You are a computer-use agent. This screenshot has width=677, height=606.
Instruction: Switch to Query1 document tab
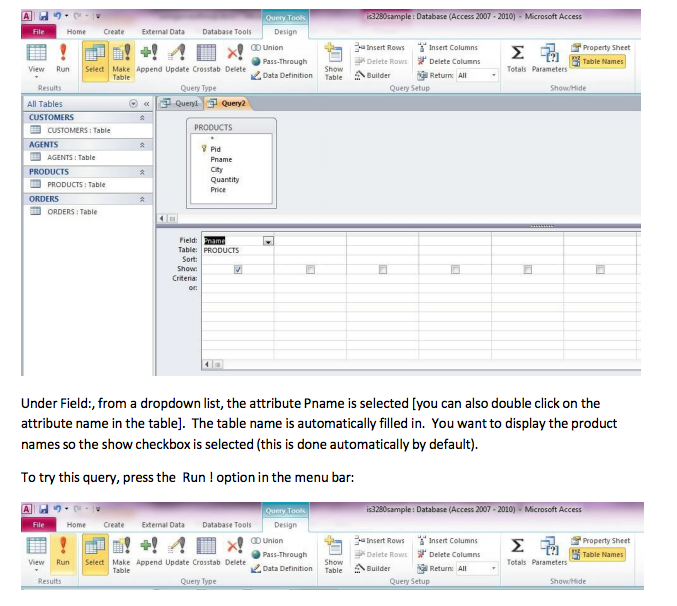click(180, 103)
